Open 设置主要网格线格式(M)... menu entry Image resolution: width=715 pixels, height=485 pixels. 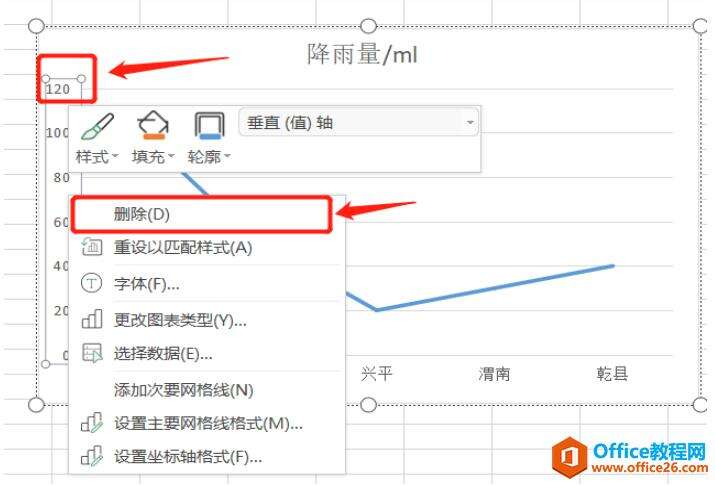(x=208, y=424)
